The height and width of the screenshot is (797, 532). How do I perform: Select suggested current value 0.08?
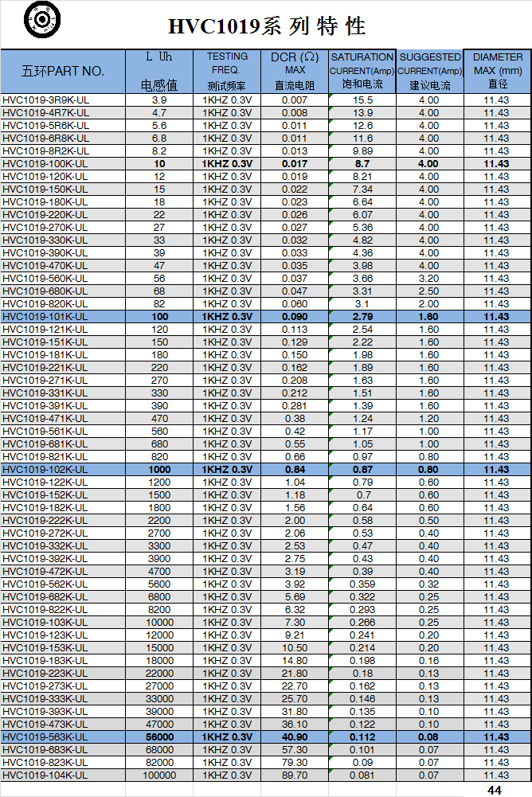point(428,737)
